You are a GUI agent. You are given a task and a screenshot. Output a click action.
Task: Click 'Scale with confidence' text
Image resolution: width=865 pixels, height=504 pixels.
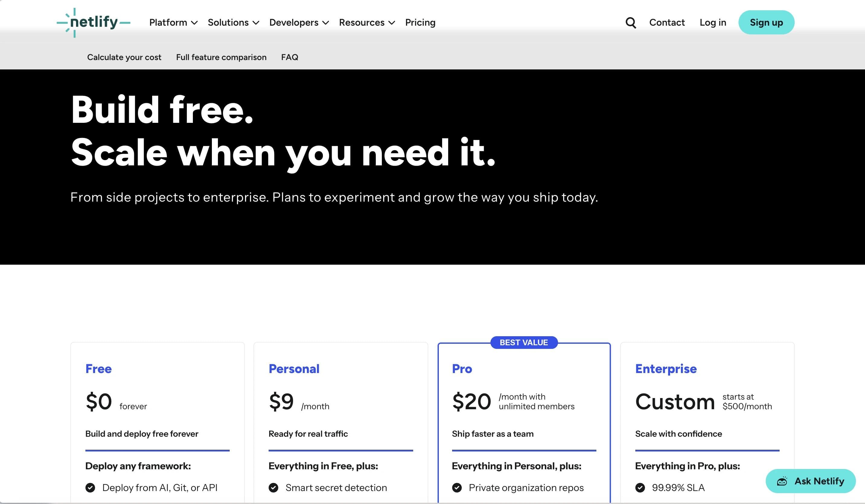(x=678, y=434)
